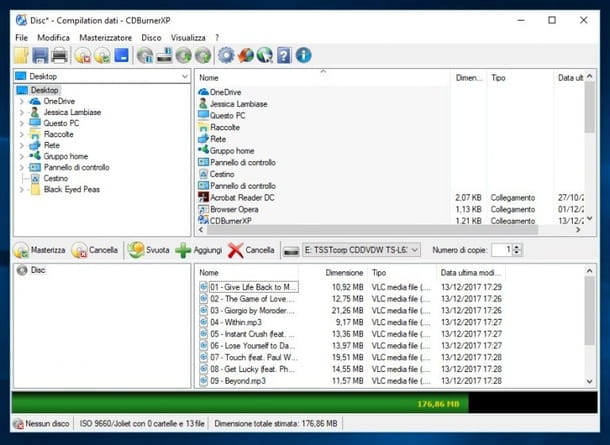Image resolution: width=610 pixels, height=445 pixels.
Task: Click the Dimensione column header in compilation list
Action: (x=343, y=272)
